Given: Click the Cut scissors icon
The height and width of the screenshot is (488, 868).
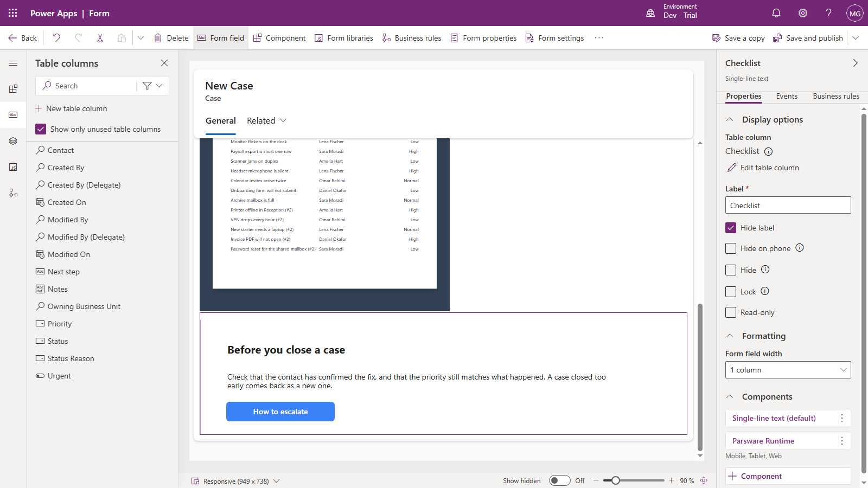Looking at the screenshot, I should coord(100,38).
